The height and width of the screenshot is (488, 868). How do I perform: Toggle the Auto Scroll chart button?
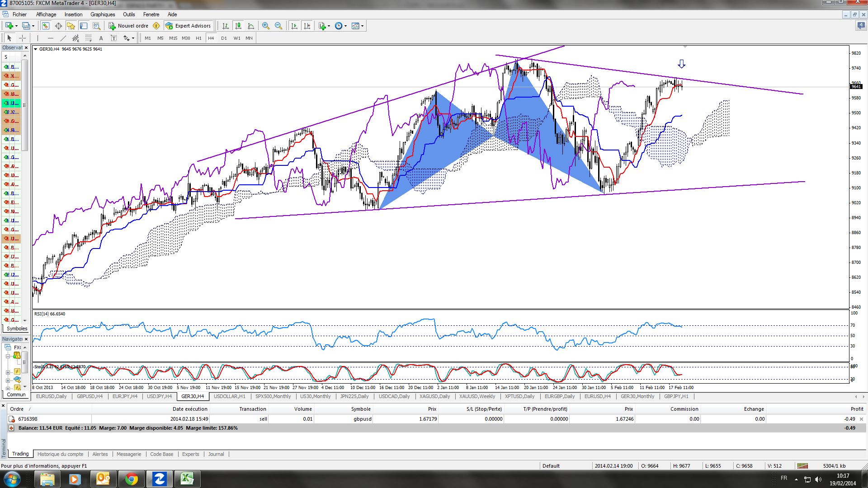[x=294, y=26]
